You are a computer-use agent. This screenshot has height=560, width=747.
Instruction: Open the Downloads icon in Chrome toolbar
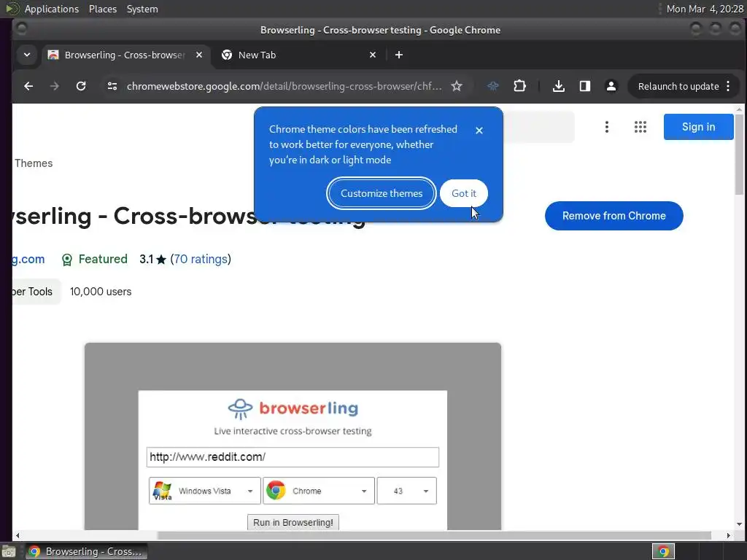pos(559,86)
